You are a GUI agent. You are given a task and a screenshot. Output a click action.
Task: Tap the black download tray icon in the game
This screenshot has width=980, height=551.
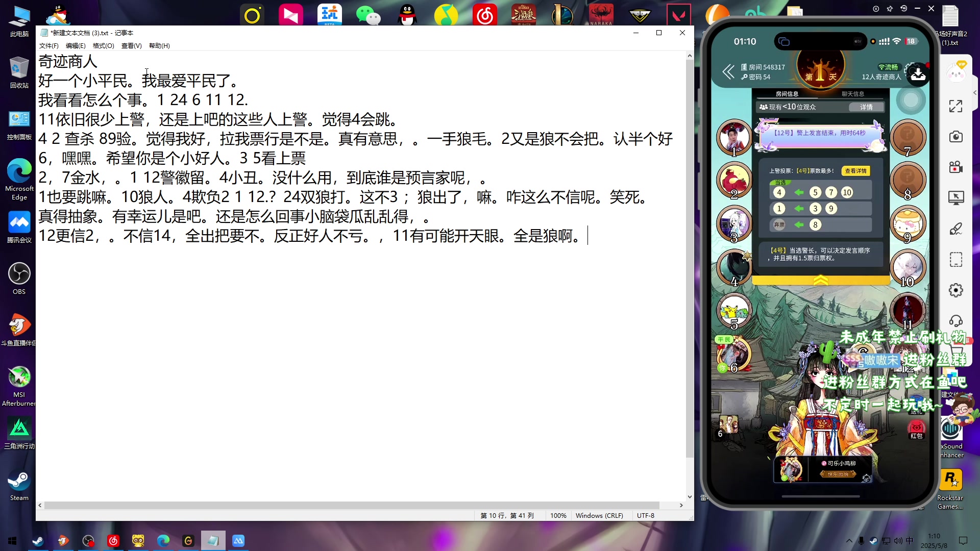pos(918,74)
